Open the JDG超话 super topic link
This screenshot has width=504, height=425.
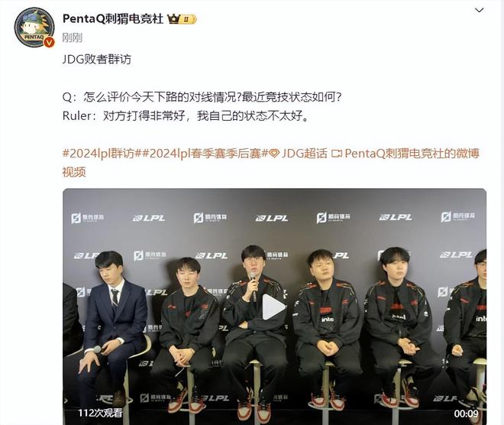tap(304, 154)
